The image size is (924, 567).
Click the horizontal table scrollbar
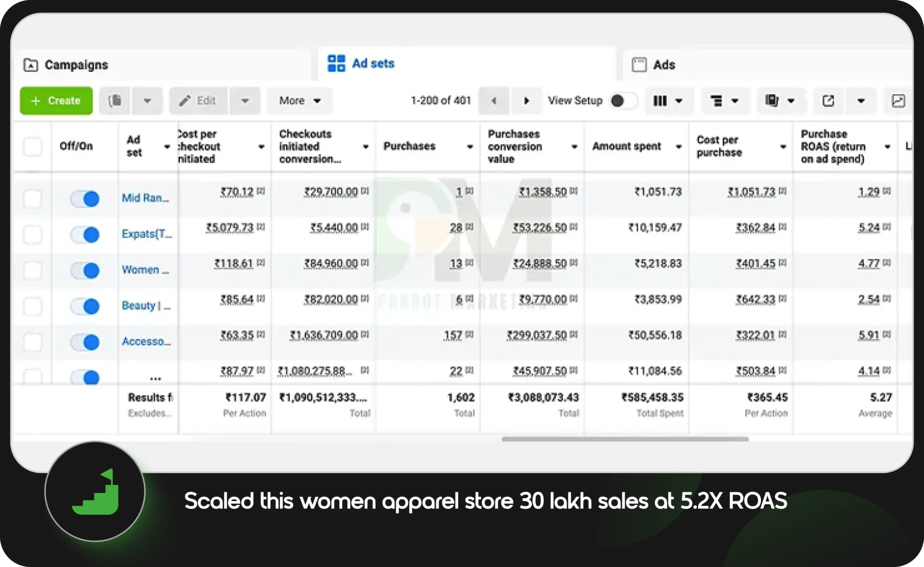625,439
